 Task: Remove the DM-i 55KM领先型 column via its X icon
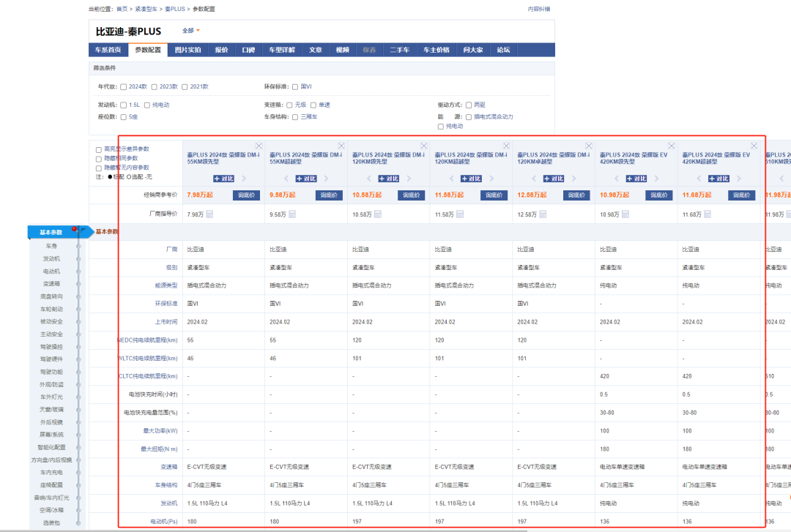point(259,146)
